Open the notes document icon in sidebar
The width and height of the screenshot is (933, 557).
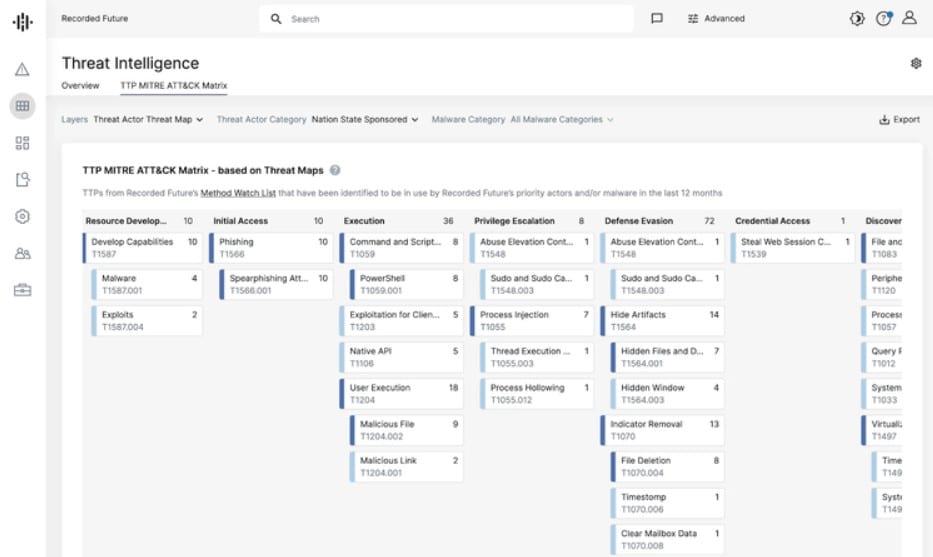point(22,179)
